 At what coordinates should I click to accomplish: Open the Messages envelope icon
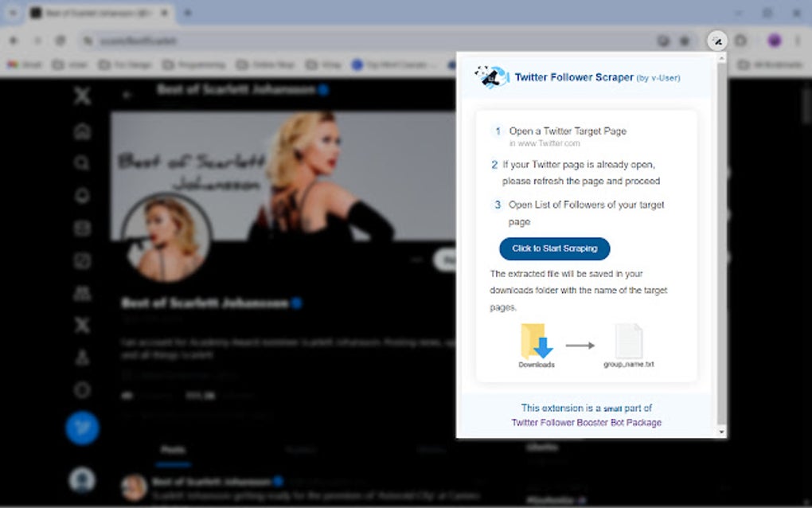coord(82,229)
